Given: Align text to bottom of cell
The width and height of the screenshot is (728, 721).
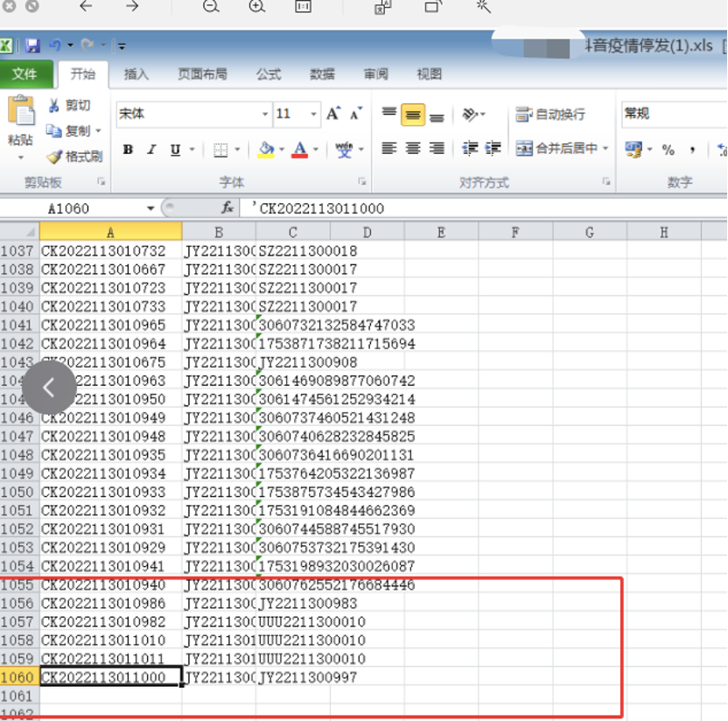Looking at the screenshot, I should click(x=437, y=115).
